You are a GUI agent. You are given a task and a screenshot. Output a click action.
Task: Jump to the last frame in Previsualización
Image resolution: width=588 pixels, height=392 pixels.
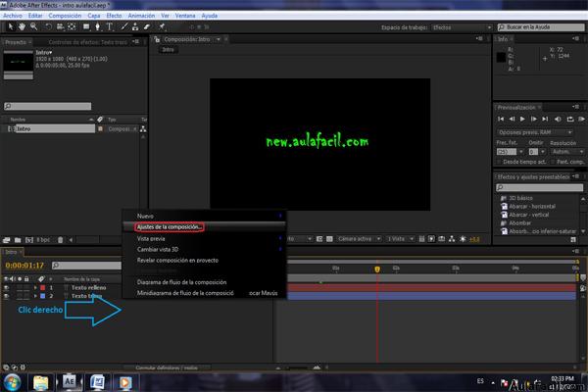coord(545,119)
